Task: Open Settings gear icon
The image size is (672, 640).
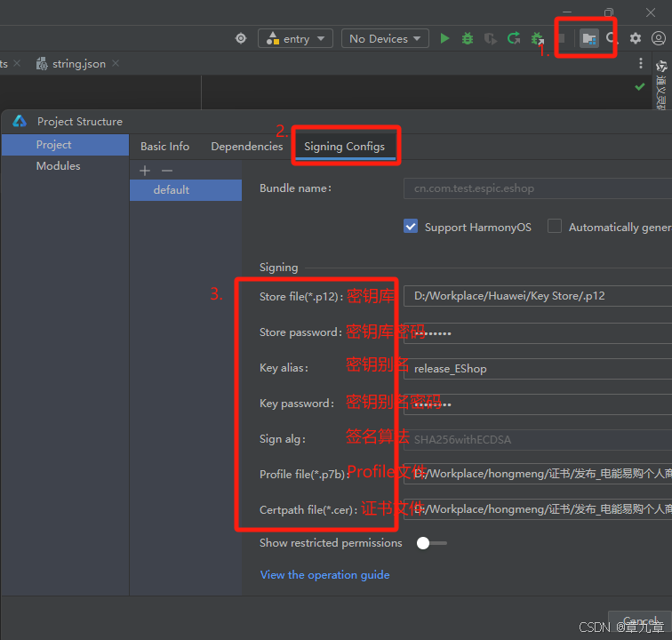Action: (636, 38)
